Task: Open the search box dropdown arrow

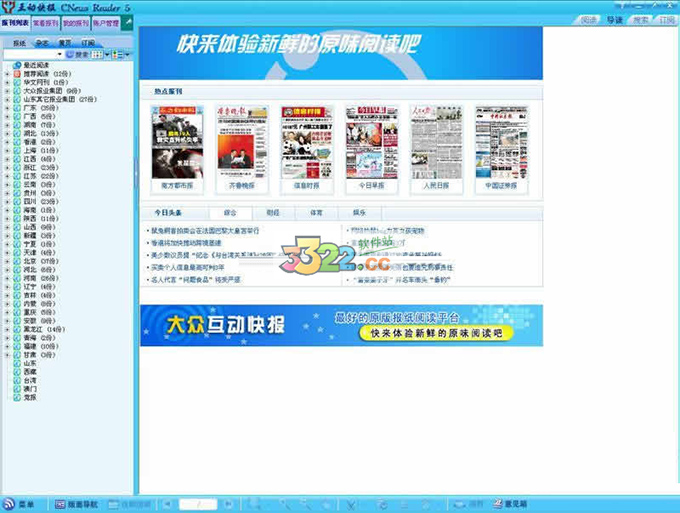Action: [x=60, y=55]
